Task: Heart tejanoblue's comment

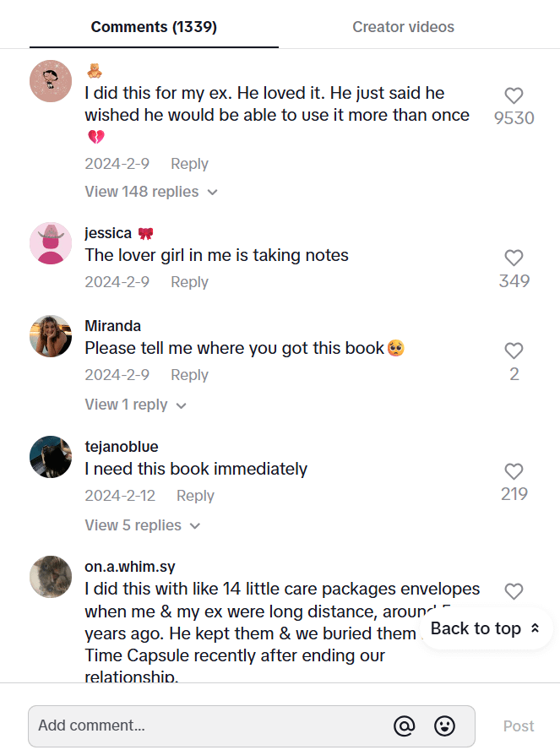Action: tap(514, 471)
